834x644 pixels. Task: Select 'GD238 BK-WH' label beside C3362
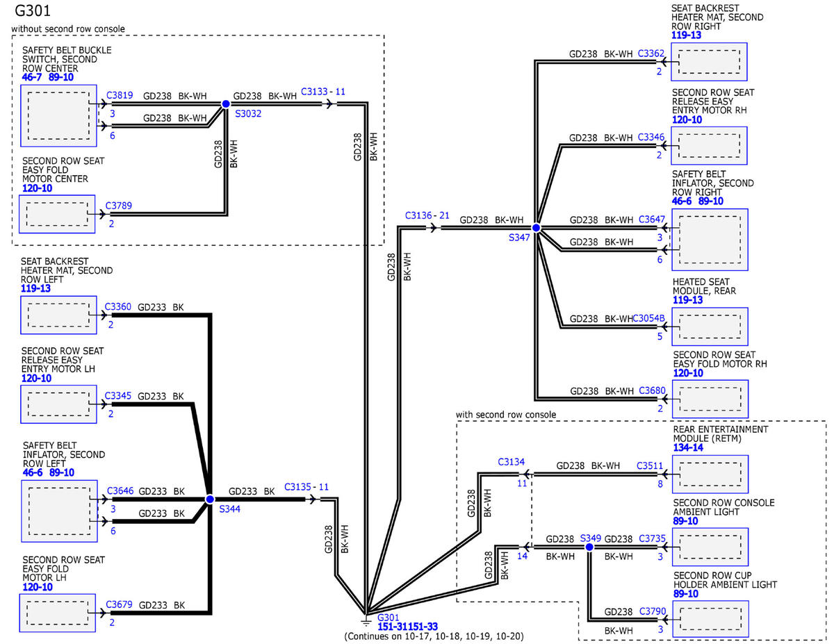pyautogui.click(x=601, y=53)
